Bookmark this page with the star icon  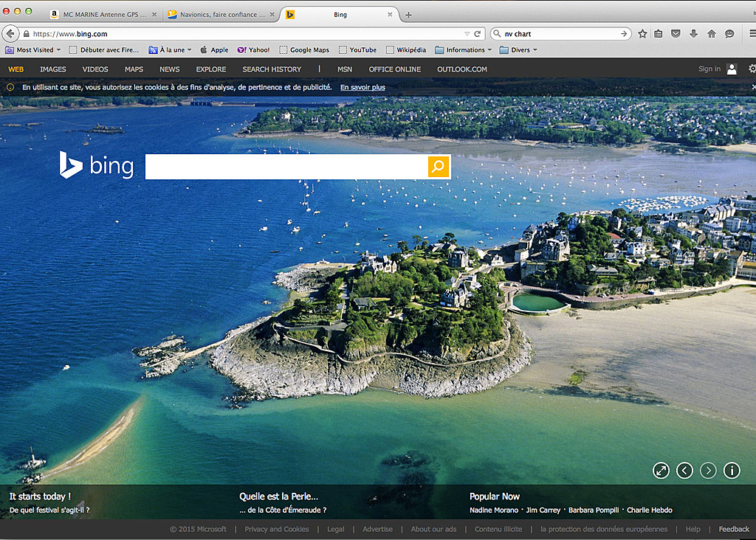(x=642, y=34)
